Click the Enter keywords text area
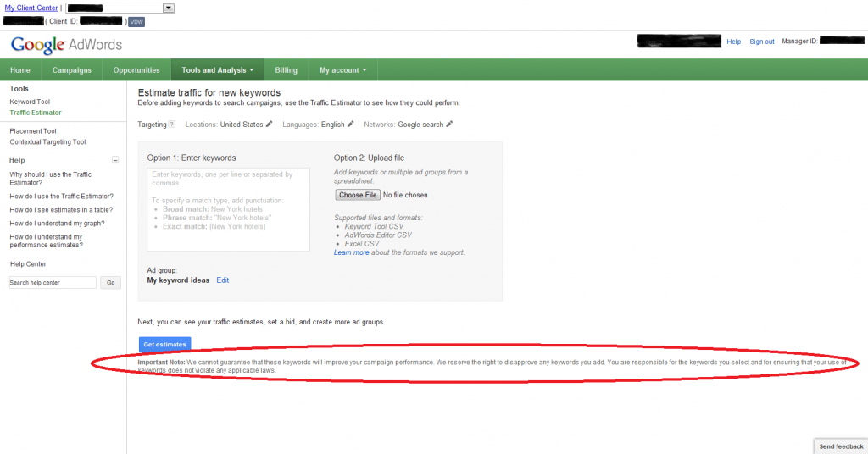Image resolution: width=868 pixels, height=454 pixels. [228, 209]
